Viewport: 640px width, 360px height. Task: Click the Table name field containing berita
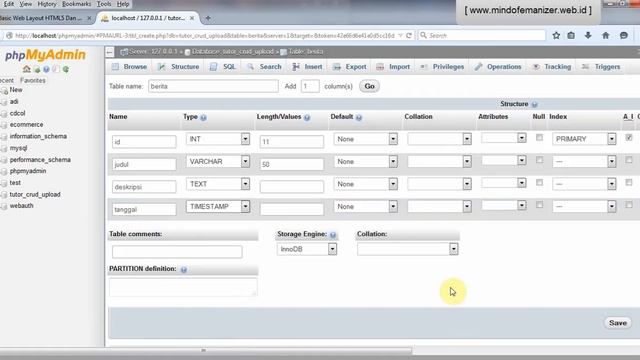click(x=213, y=86)
